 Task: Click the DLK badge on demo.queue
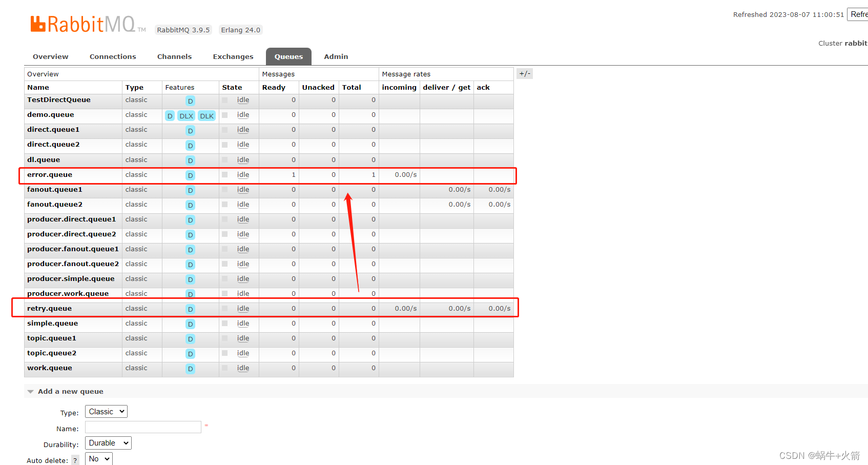(207, 116)
